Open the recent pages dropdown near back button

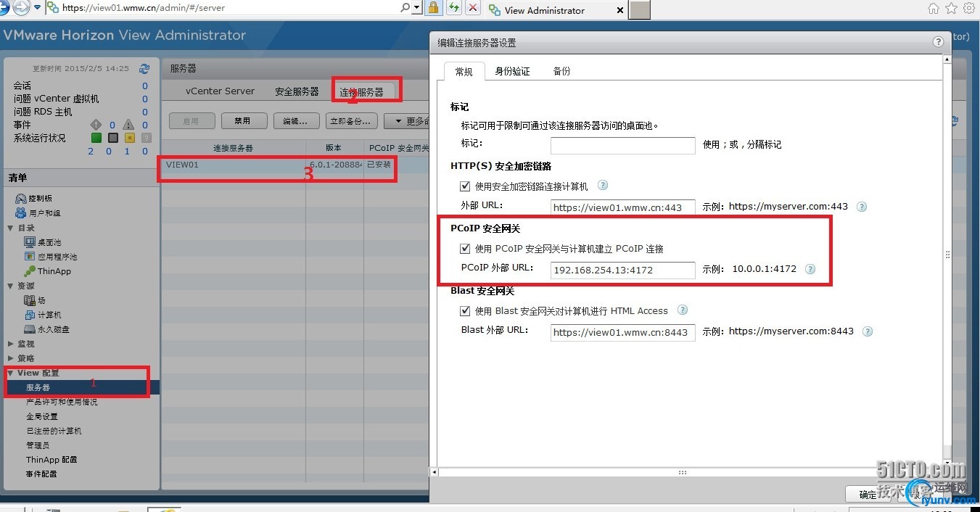coord(36,8)
